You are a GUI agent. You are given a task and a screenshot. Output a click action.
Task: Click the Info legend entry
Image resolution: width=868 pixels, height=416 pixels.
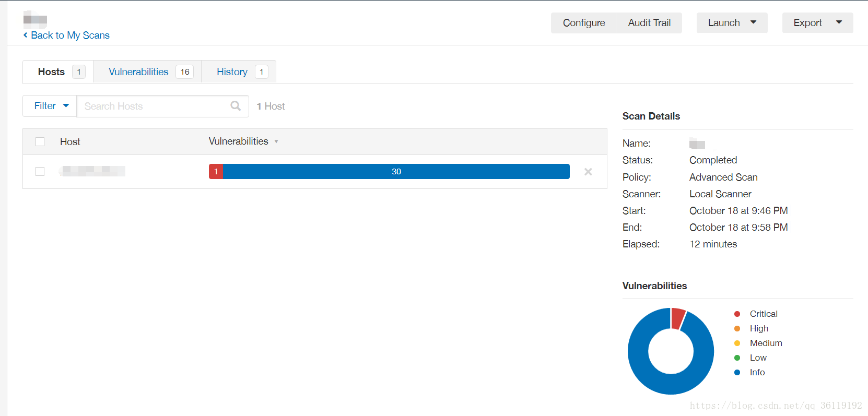point(757,372)
